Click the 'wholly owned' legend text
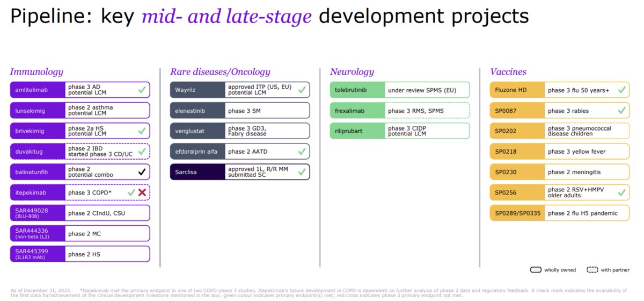This screenshot has height=301, width=644. (560, 269)
